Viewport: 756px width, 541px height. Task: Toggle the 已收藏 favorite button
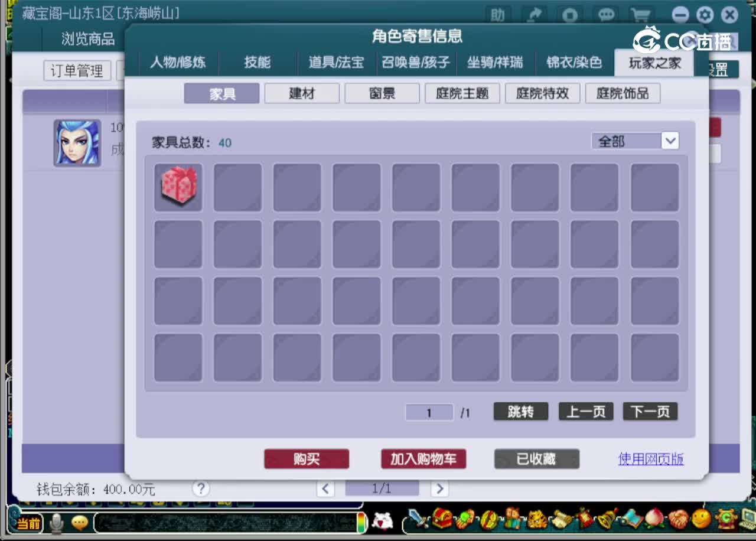coord(536,459)
